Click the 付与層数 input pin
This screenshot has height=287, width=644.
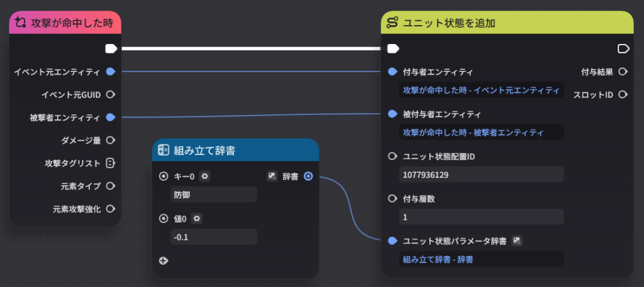click(x=392, y=198)
